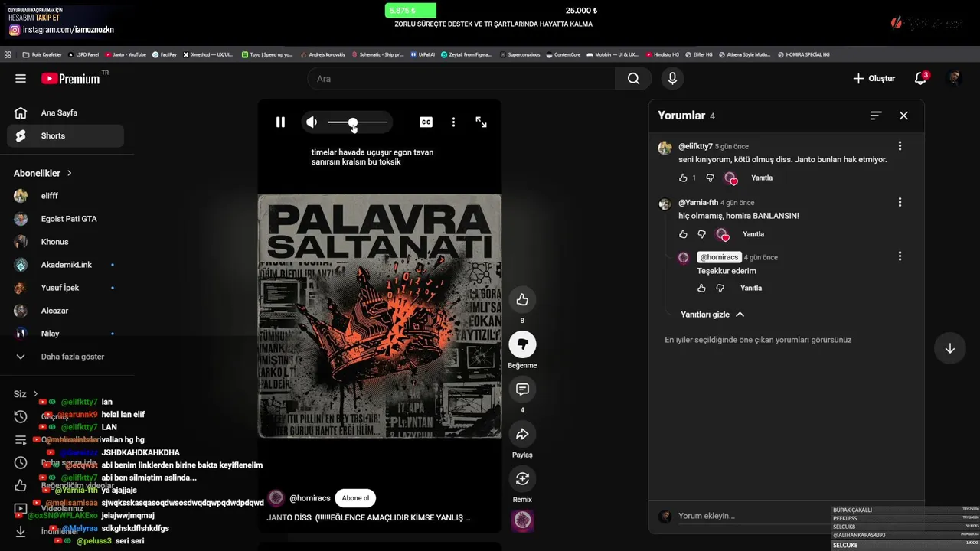Screen dimensions: 980x551
Task: Go to next Short with down arrow
Action: click(949, 348)
